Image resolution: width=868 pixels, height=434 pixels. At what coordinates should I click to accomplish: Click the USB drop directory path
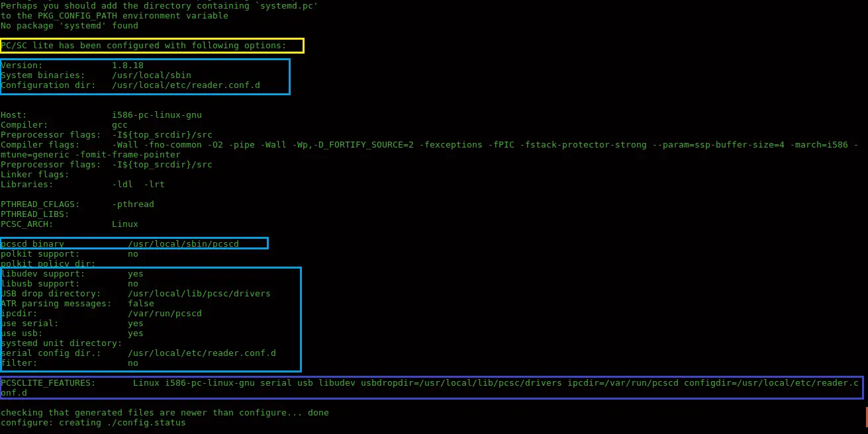coord(199,294)
